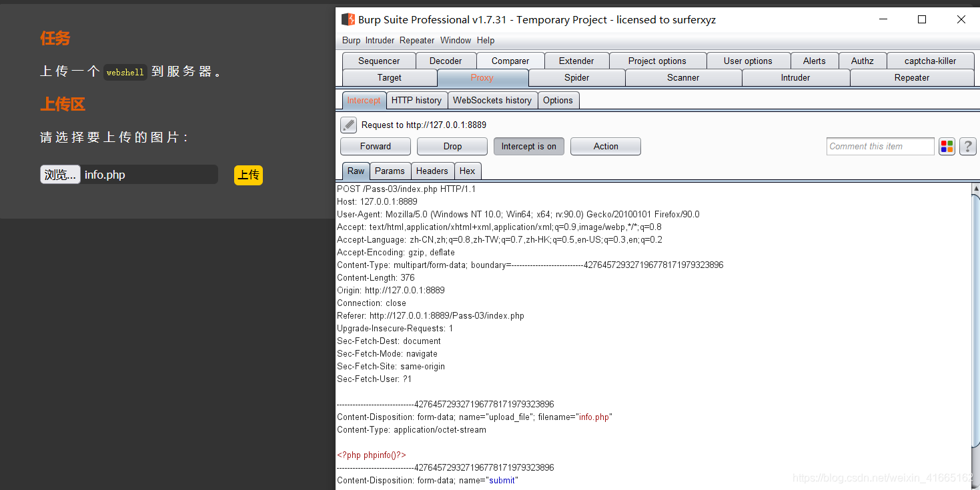
Task: Open the Project options tab
Action: tap(657, 61)
